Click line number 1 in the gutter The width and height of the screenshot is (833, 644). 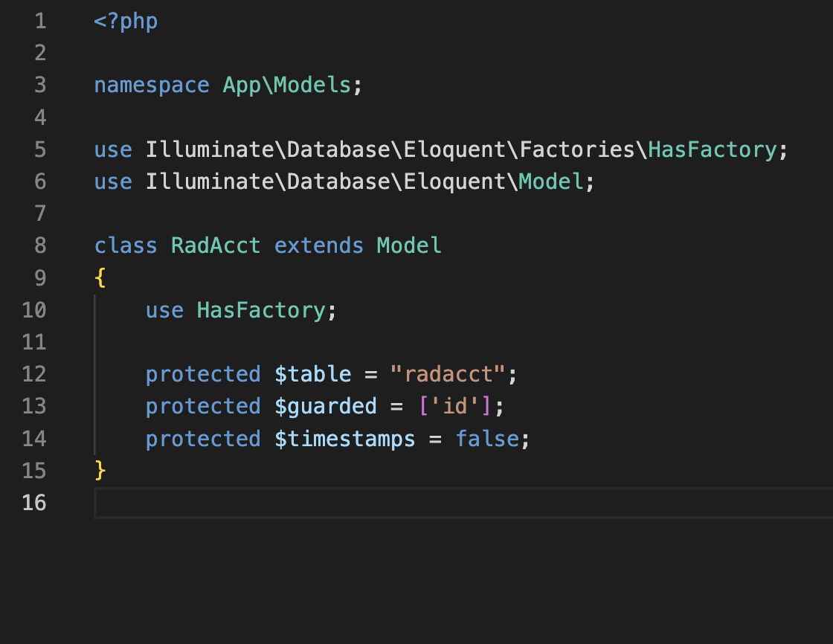point(39,21)
